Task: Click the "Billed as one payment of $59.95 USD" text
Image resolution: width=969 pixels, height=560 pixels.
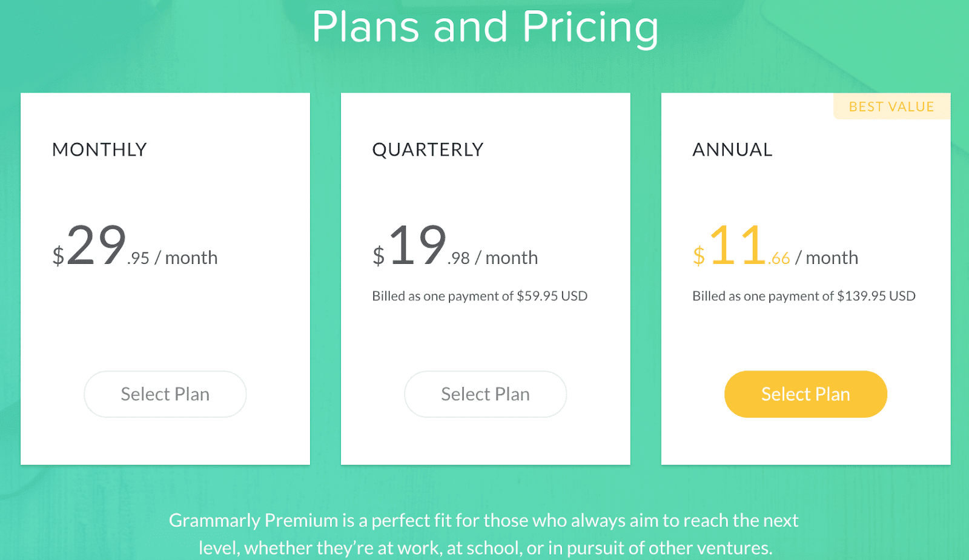Action: 480,296
